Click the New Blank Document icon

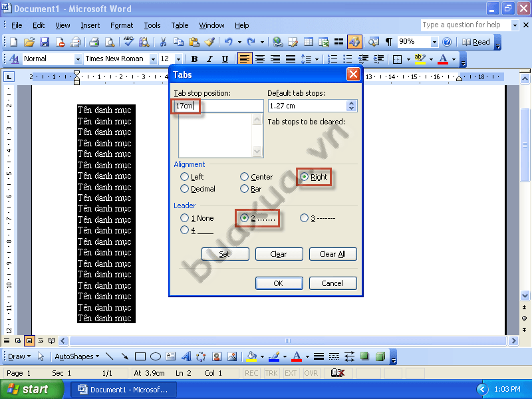13,42
